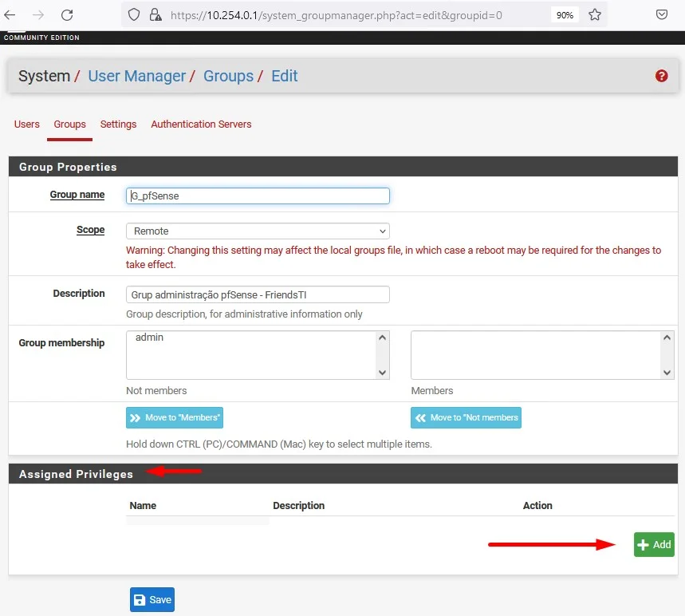685x616 pixels.
Task: Open the Settings tab
Action: (x=118, y=124)
